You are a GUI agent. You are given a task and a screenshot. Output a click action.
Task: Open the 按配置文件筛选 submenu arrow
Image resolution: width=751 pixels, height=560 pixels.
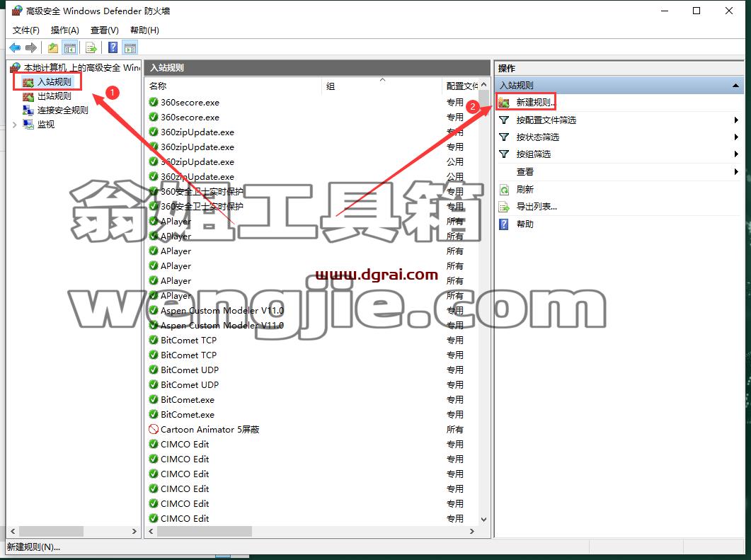(x=736, y=120)
